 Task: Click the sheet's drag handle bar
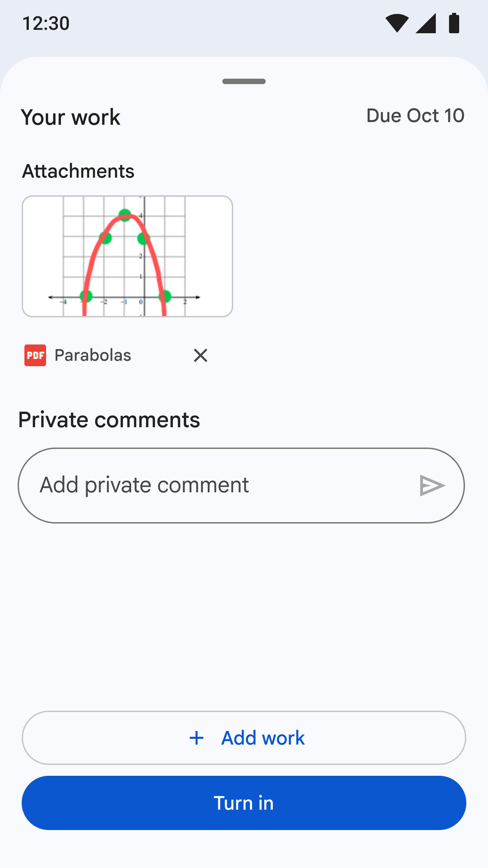244,81
